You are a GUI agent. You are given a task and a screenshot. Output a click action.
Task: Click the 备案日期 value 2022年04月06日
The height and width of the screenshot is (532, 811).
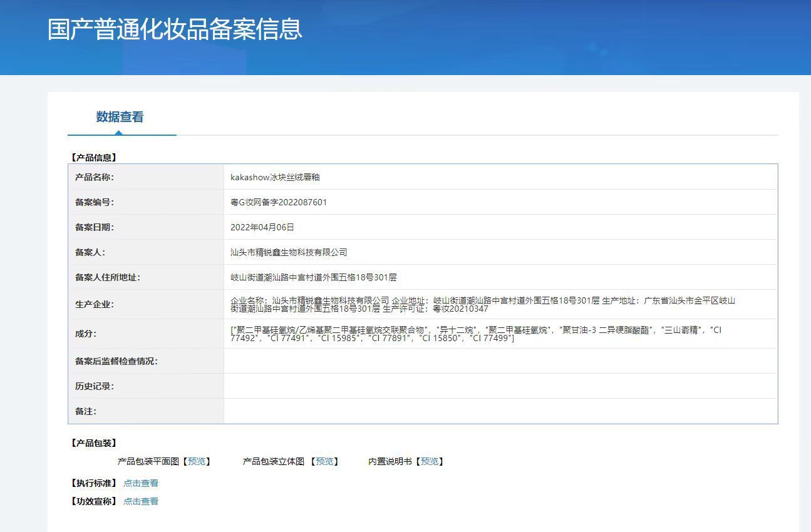click(x=262, y=227)
